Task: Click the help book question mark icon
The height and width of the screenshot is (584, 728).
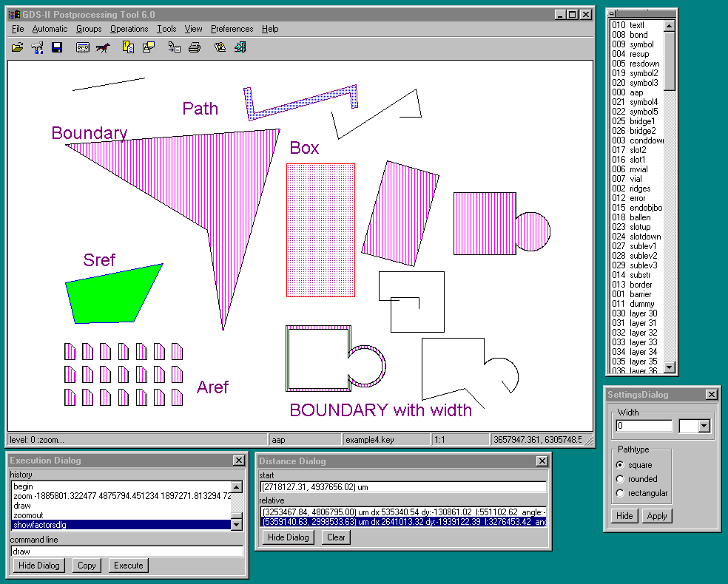Action: click(220, 47)
